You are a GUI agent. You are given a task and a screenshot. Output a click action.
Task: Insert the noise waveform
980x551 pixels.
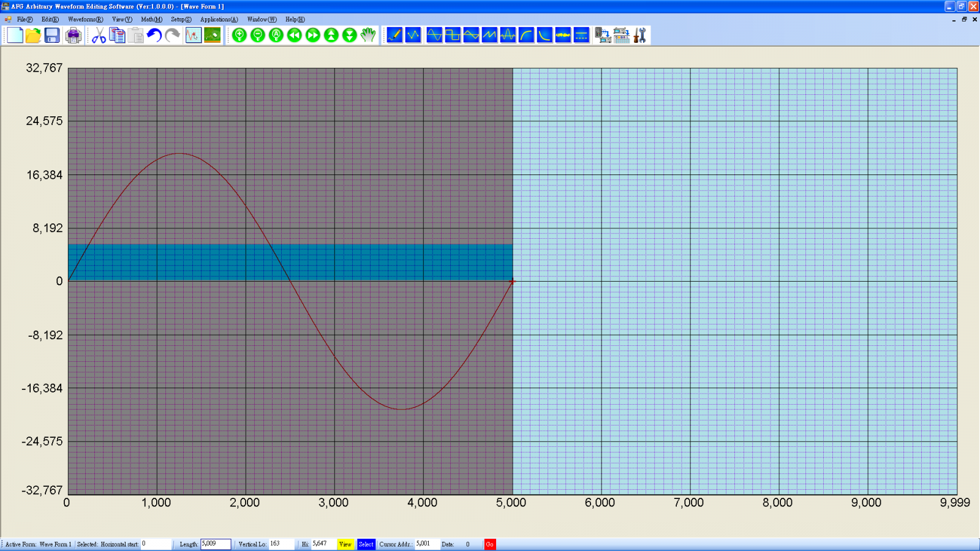click(563, 36)
